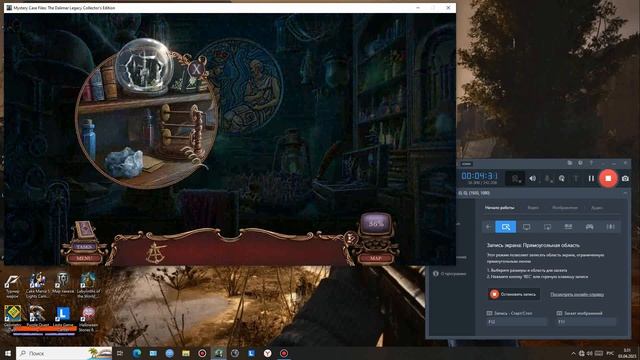The width and height of the screenshot is (640, 360).
Task: Open the taskbar clock and date
Action: (x=627, y=353)
